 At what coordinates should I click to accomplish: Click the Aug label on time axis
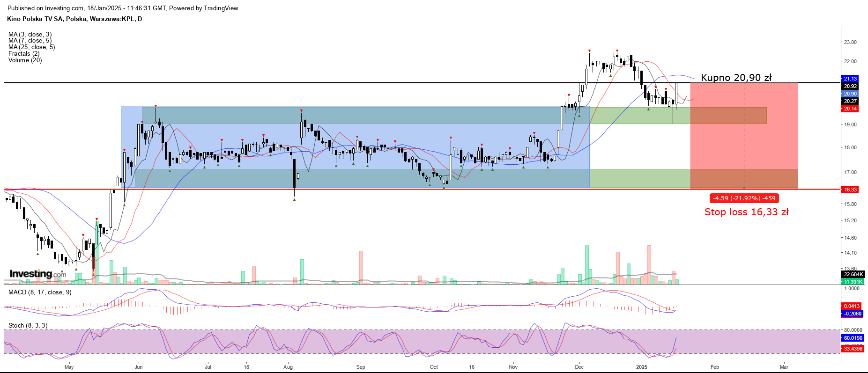pos(288,367)
